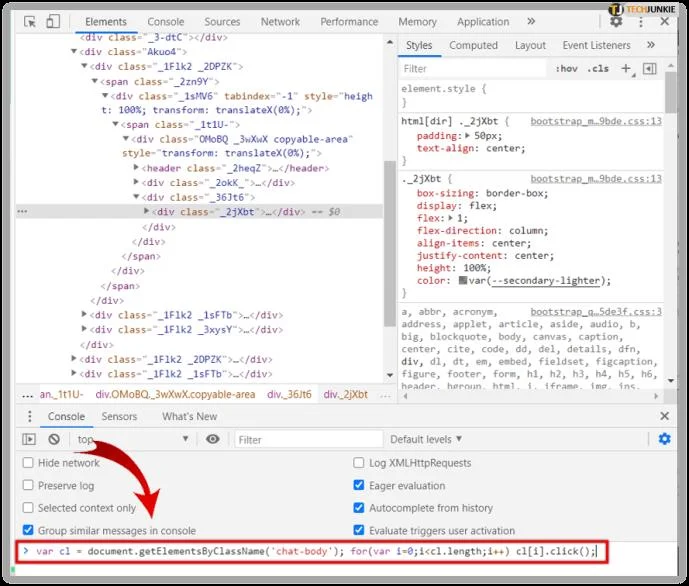Enable Hide network checkbox
689x586 pixels.
coord(28,463)
